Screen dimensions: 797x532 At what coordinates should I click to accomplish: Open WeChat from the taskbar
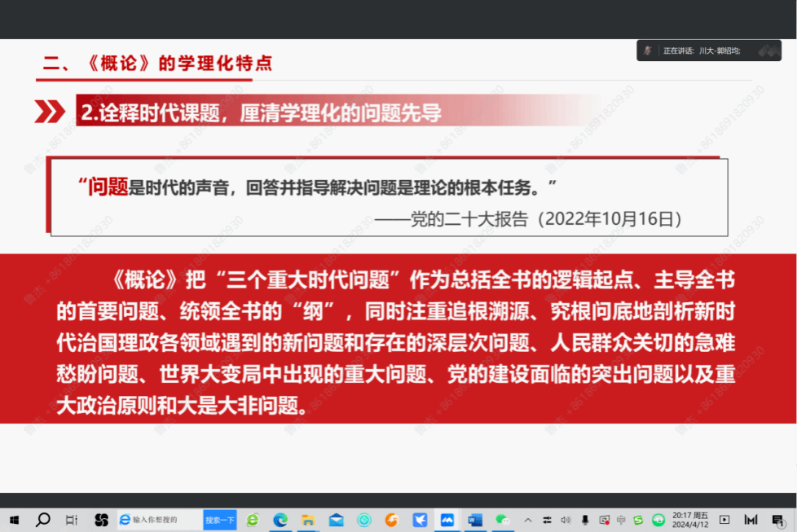(x=503, y=520)
